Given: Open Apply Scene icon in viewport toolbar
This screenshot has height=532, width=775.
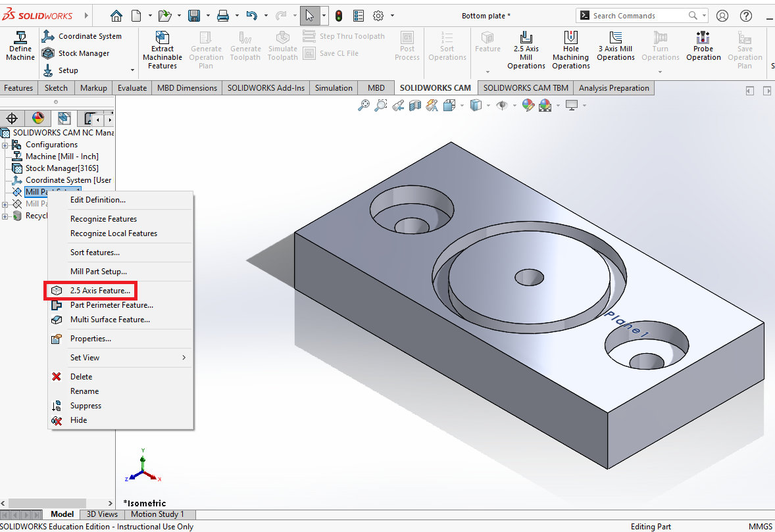Looking at the screenshot, I should pyautogui.click(x=545, y=105).
